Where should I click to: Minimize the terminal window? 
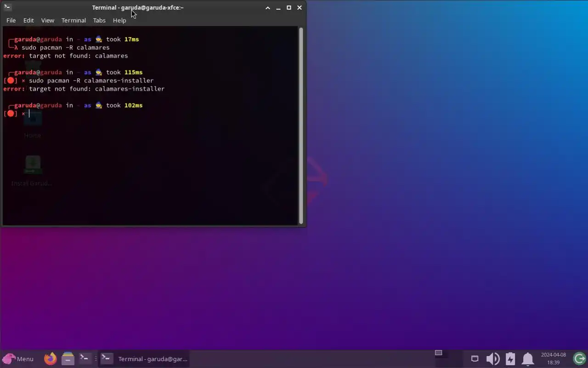point(278,7)
